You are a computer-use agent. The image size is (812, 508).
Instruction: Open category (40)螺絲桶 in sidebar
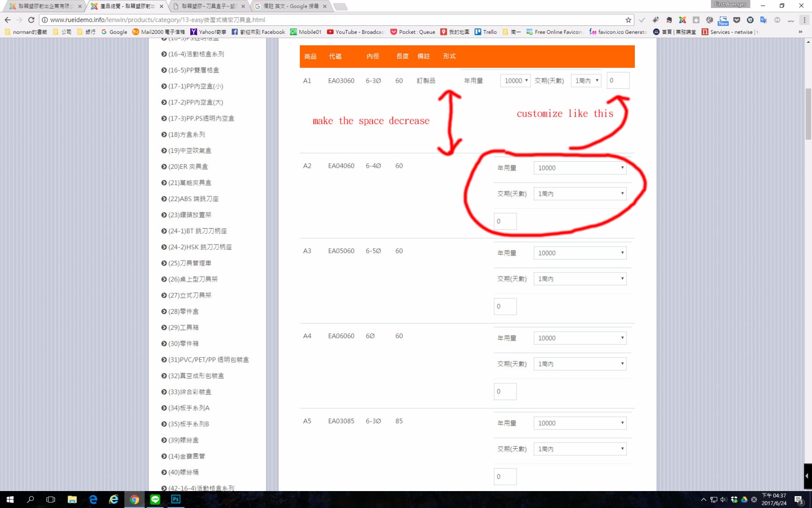(183, 472)
